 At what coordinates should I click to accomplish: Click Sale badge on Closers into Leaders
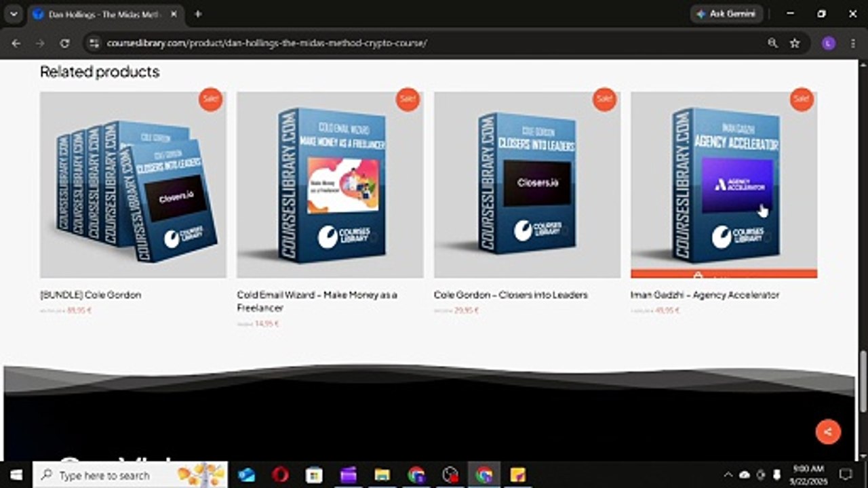point(604,99)
